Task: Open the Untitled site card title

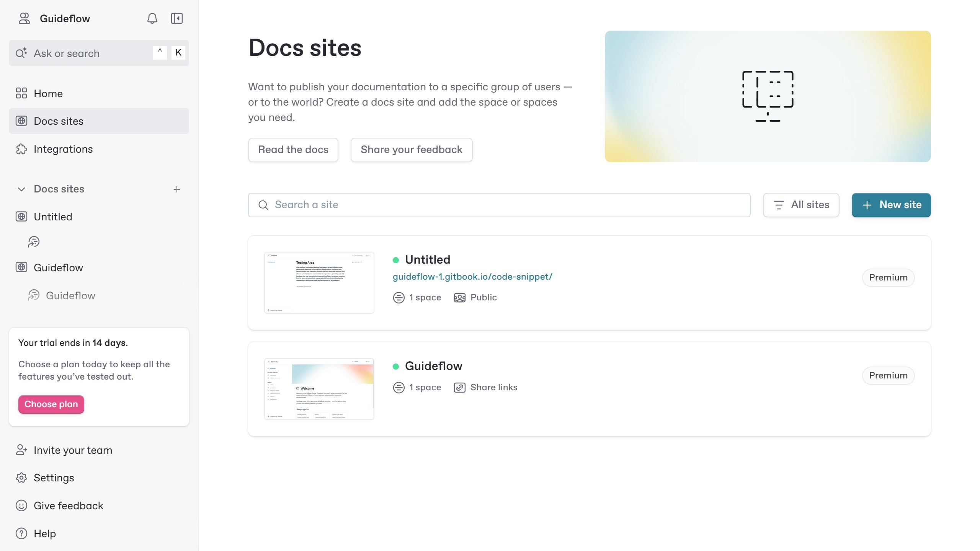Action: point(428,259)
